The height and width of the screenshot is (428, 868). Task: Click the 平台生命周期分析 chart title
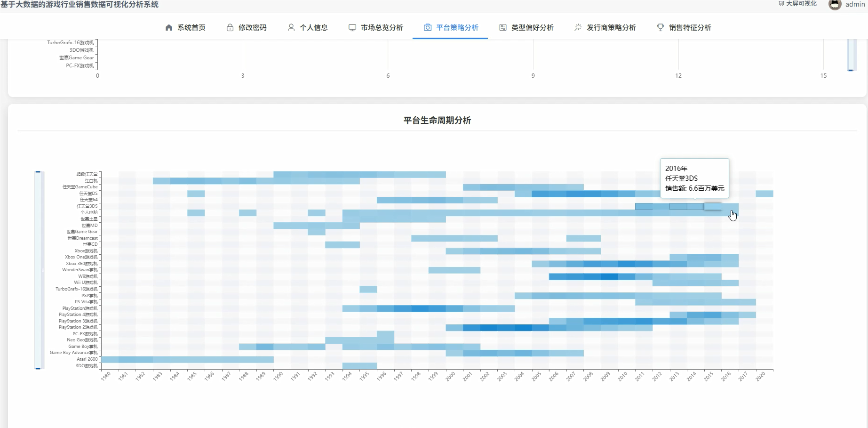point(437,120)
